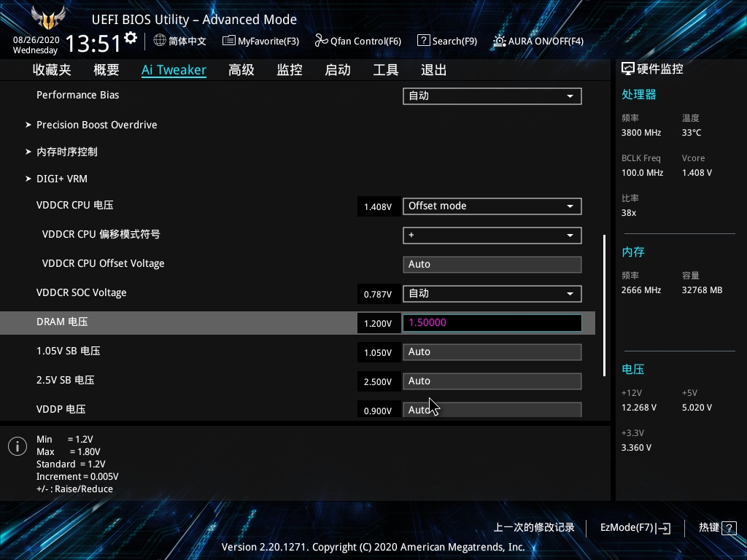Image resolution: width=747 pixels, height=560 pixels.
Task: Click the 100.0 MHz BCLK value
Action: tap(642, 173)
